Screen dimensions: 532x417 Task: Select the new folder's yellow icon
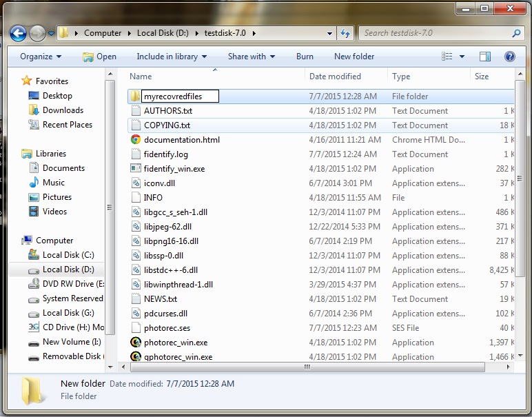coord(135,96)
